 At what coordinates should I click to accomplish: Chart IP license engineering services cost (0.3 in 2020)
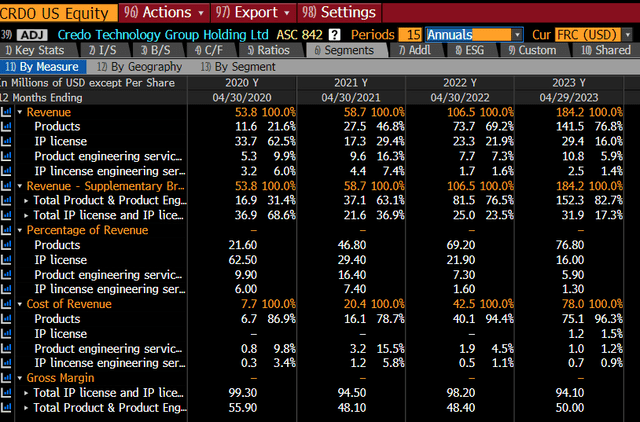click(x=6, y=363)
